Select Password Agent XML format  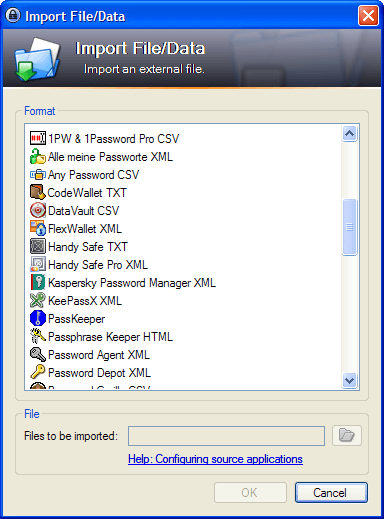tap(99, 355)
